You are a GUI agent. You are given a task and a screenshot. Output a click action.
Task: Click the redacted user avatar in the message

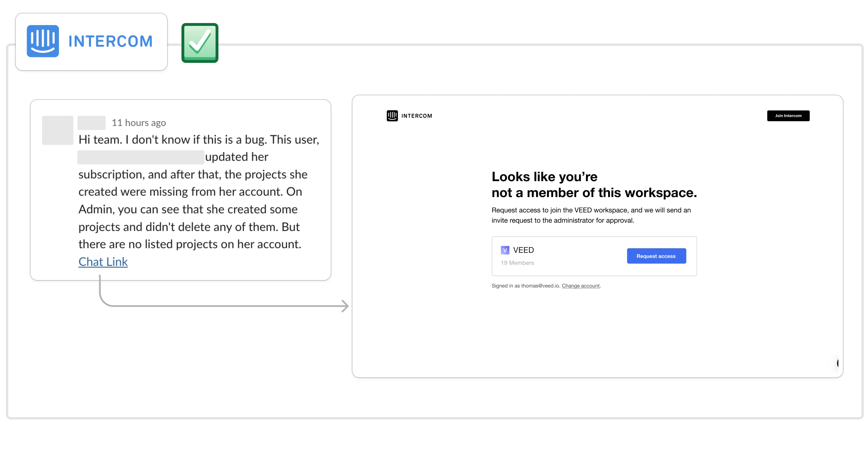click(58, 130)
